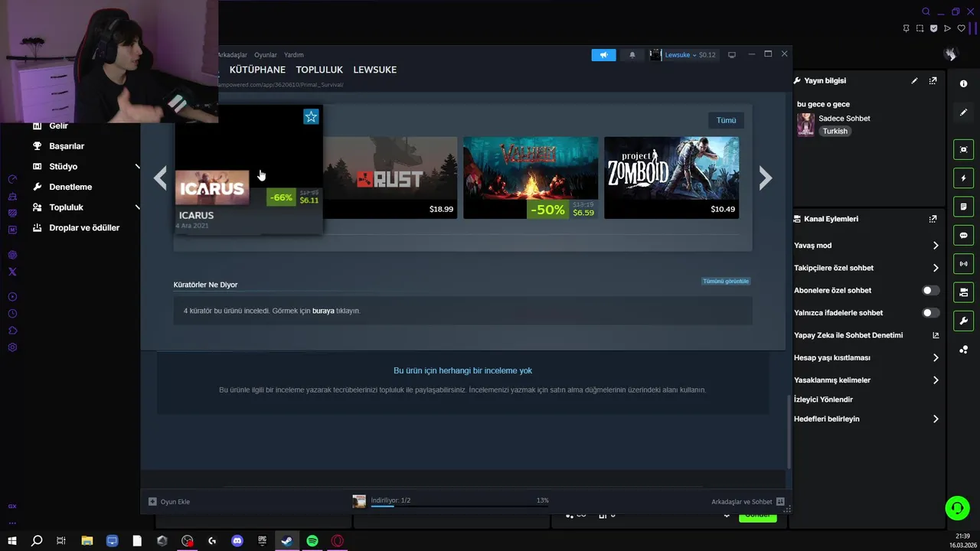Image resolution: width=980 pixels, height=551 pixels.
Task: Open Opera sidebar history clock icon
Action: [x=12, y=314]
